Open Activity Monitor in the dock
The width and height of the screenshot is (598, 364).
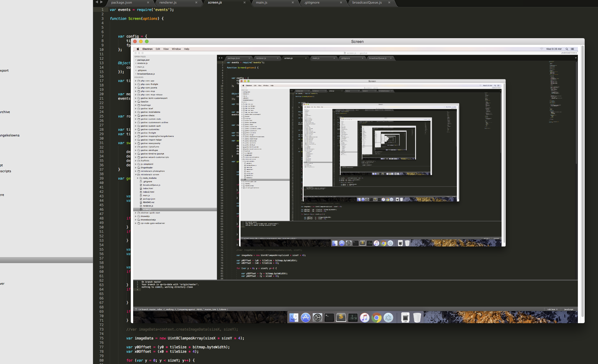pos(353,318)
